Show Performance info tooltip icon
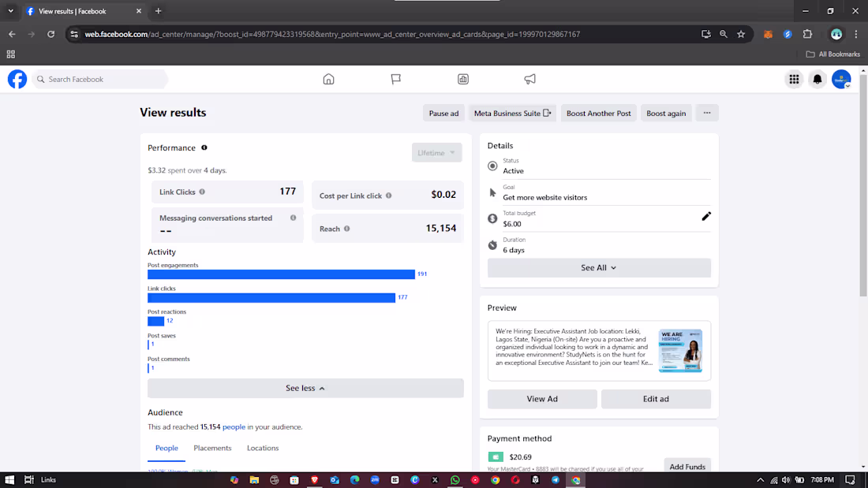 (x=204, y=147)
